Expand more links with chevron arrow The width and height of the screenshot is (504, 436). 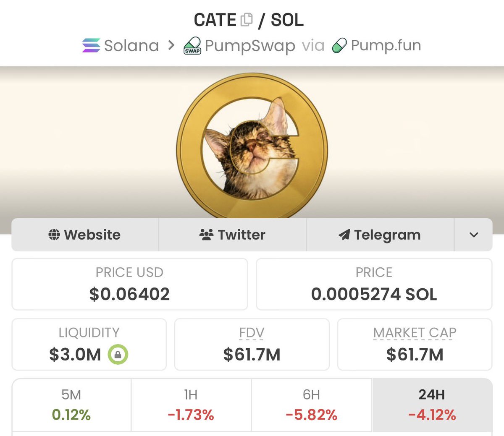coord(474,235)
